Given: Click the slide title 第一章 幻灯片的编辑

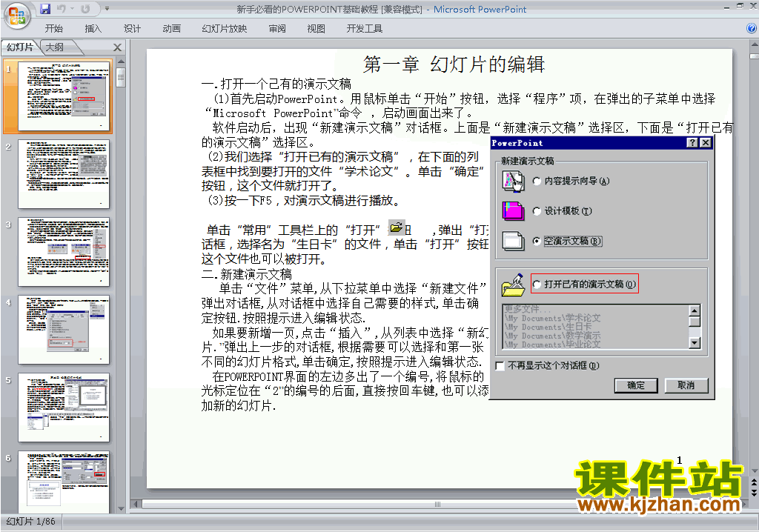Looking at the screenshot, I should tap(454, 64).
